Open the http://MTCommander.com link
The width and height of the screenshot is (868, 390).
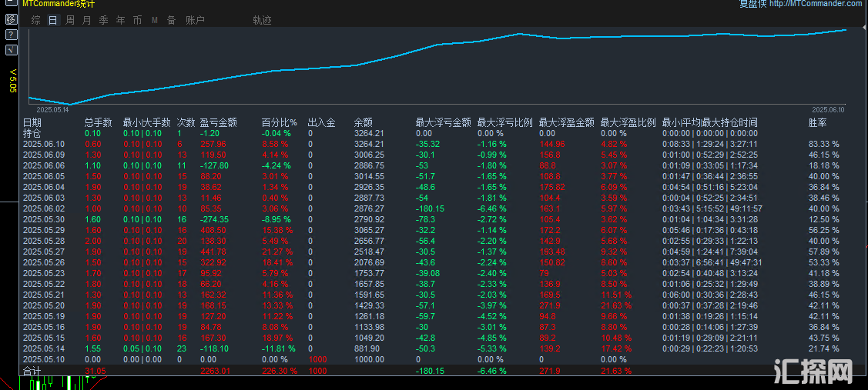tap(816, 3)
